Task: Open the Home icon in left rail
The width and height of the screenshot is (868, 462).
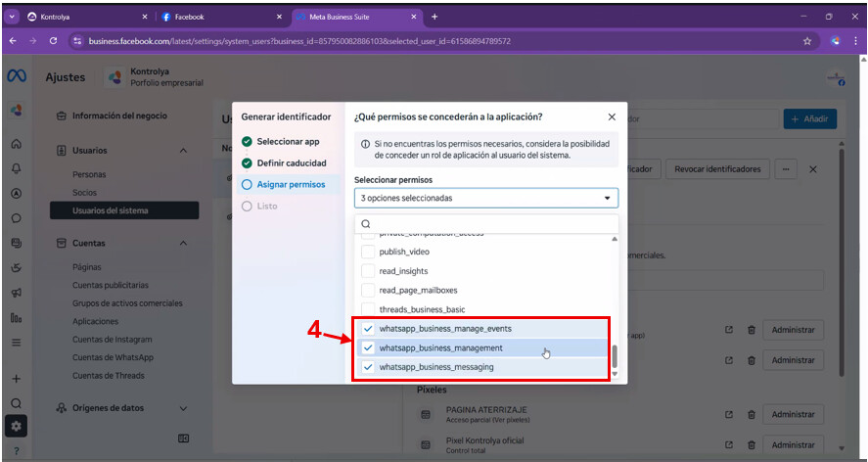Action: (16, 144)
